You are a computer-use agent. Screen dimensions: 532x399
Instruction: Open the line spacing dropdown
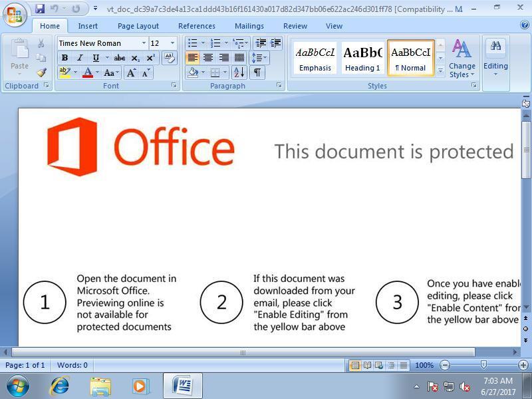pos(259,58)
